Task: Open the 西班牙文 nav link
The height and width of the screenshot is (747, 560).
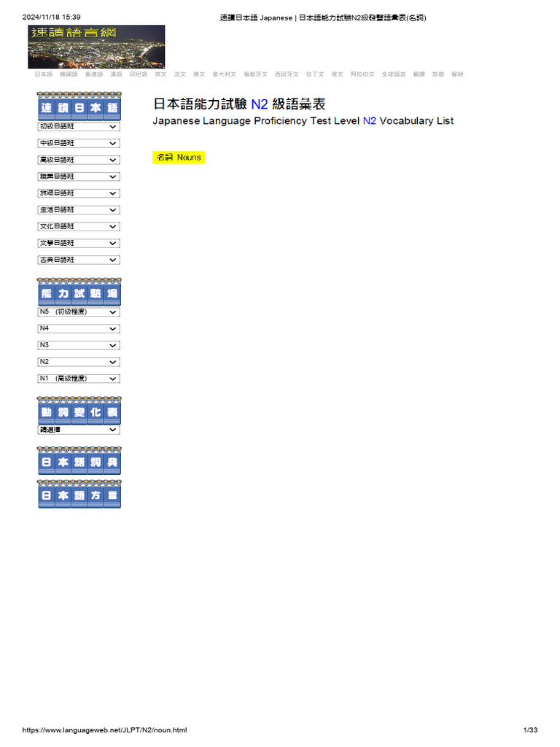Action: coord(287,74)
